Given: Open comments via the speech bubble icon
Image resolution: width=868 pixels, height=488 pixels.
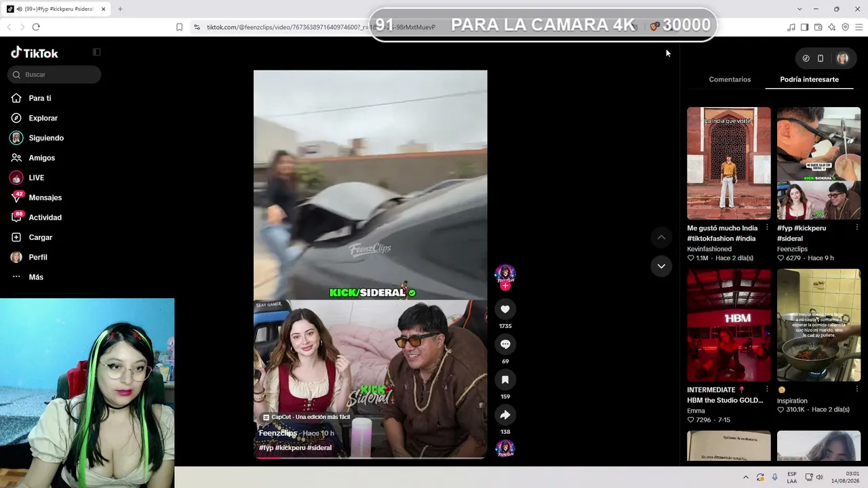Looking at the screenshot, I should click(505, 344).
